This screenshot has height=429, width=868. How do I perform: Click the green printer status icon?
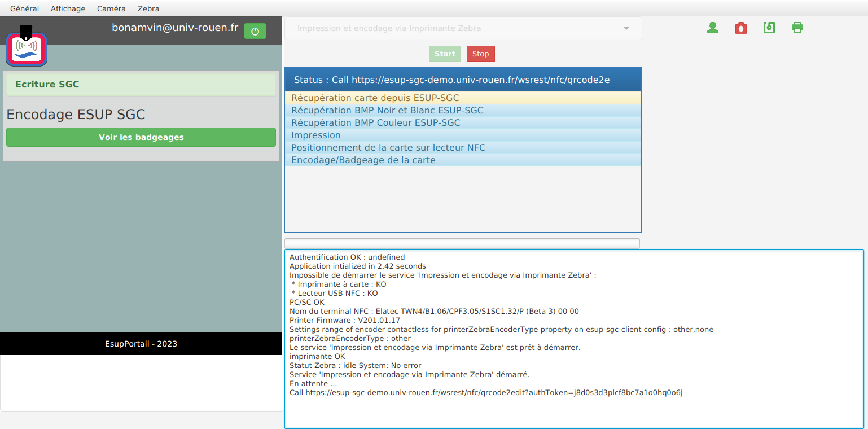797,28
